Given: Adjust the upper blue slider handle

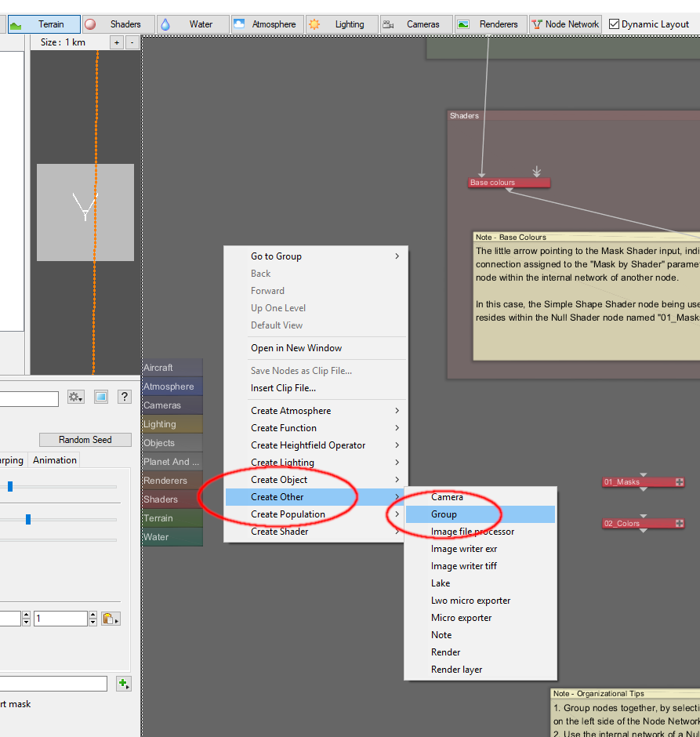Looking at the screenshot, I should [10, 486].
